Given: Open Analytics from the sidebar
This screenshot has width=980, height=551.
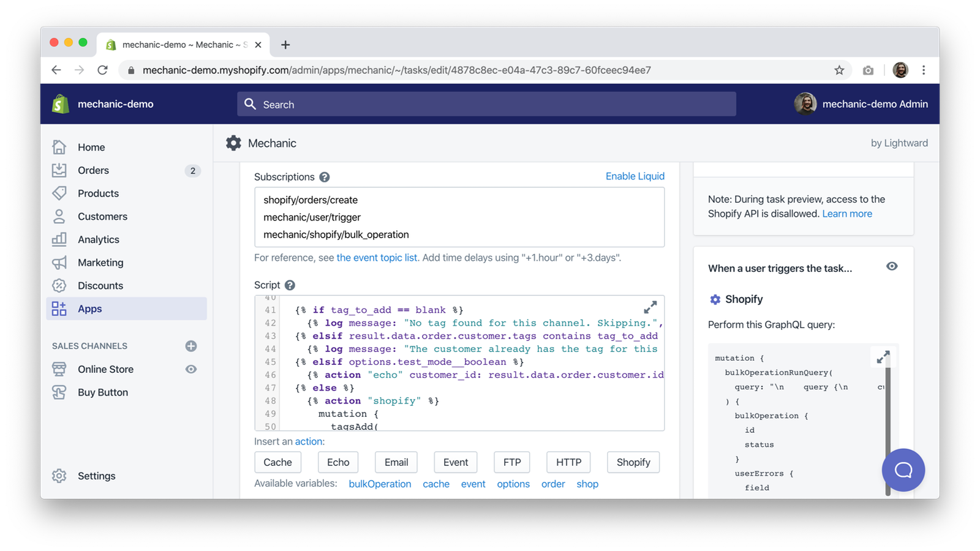Looking at the screenshot, I should (98, 239).
